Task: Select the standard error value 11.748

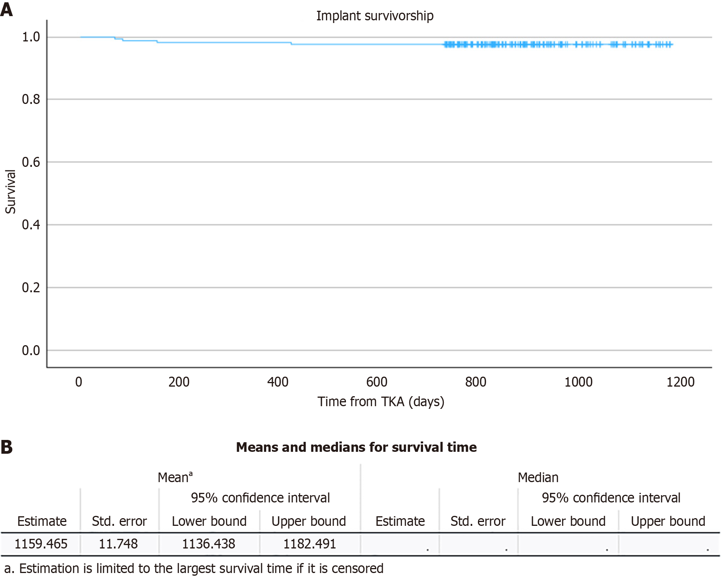Action: click(118, 544)
